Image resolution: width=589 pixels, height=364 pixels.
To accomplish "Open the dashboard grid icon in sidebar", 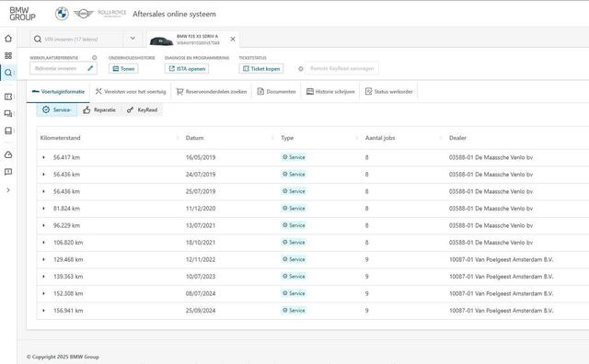I will point(8,55).
